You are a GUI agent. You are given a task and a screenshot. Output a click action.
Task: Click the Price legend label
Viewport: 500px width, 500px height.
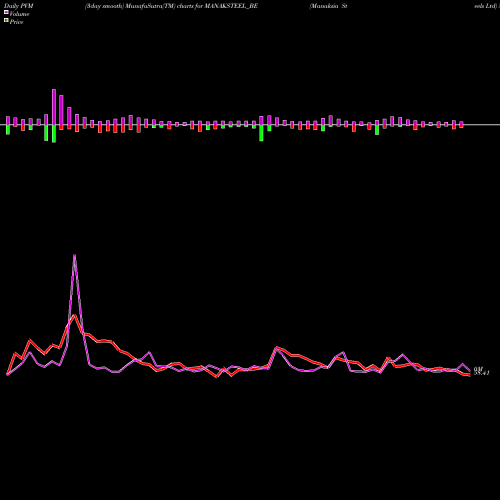(x=16, y=22)
